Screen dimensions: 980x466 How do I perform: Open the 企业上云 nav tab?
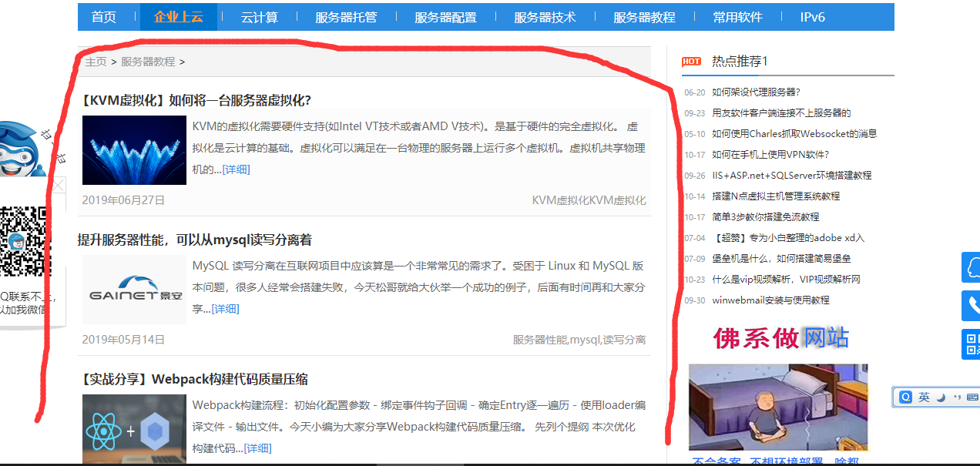[179, 17]
